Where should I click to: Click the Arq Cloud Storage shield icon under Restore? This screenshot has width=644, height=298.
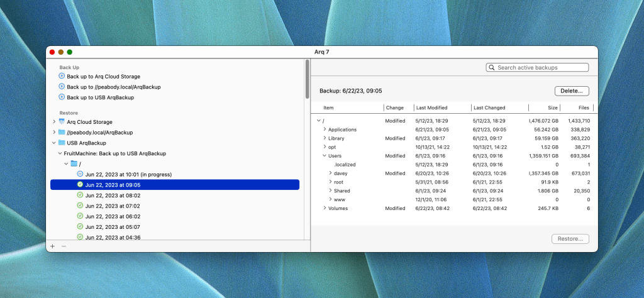[62, 121]
